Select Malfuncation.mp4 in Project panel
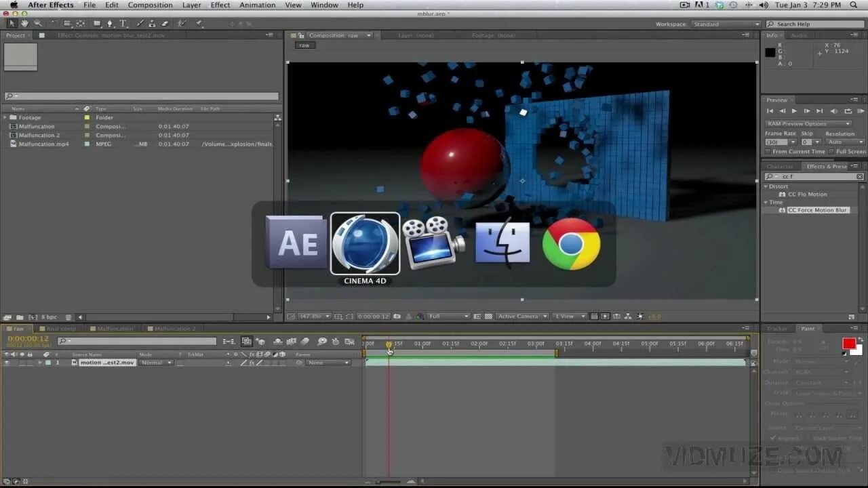The image size is (868, 488). [43, 144]
